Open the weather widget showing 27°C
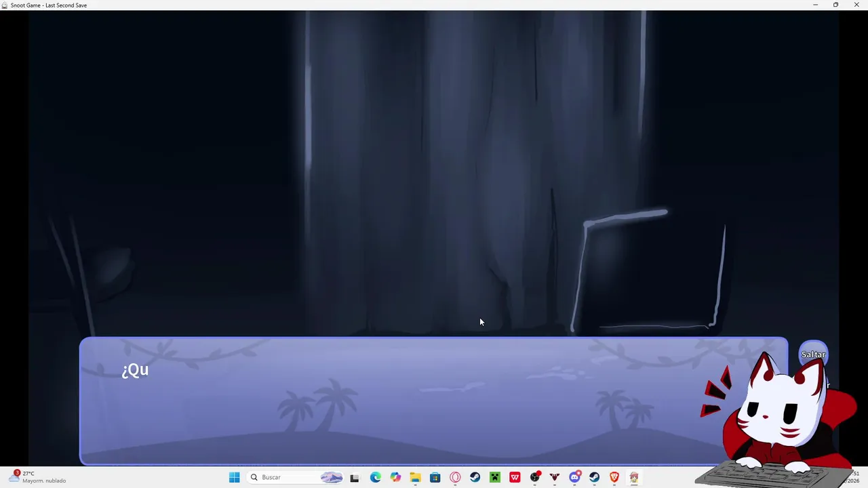868x488 pixels. [x=38, y=477]
